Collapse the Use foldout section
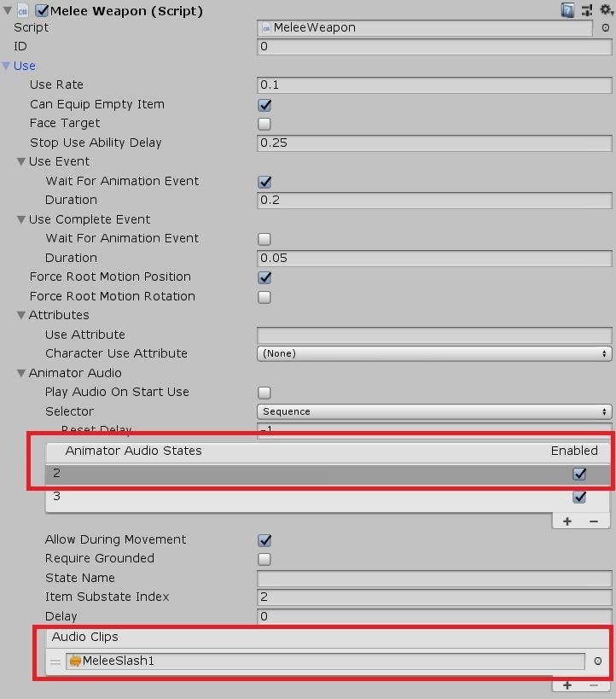The height and width of the screenshot is (699, 616). click(x=8, y=66)
